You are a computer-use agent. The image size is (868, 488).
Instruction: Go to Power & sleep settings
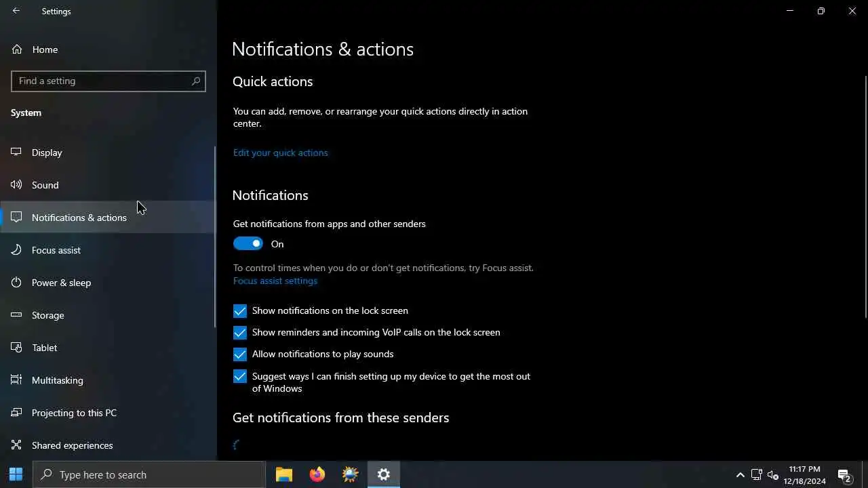tap(108, 283)
